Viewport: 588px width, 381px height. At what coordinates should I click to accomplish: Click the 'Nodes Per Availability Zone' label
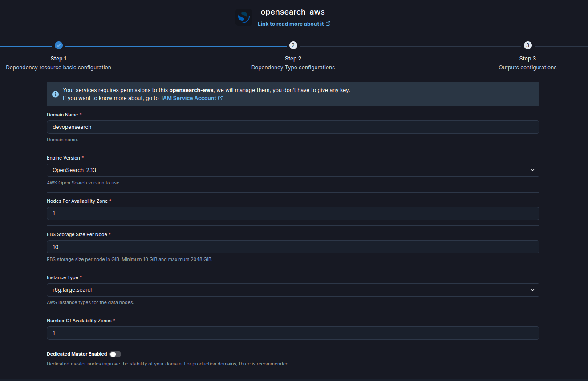click(x=77, y=201)
